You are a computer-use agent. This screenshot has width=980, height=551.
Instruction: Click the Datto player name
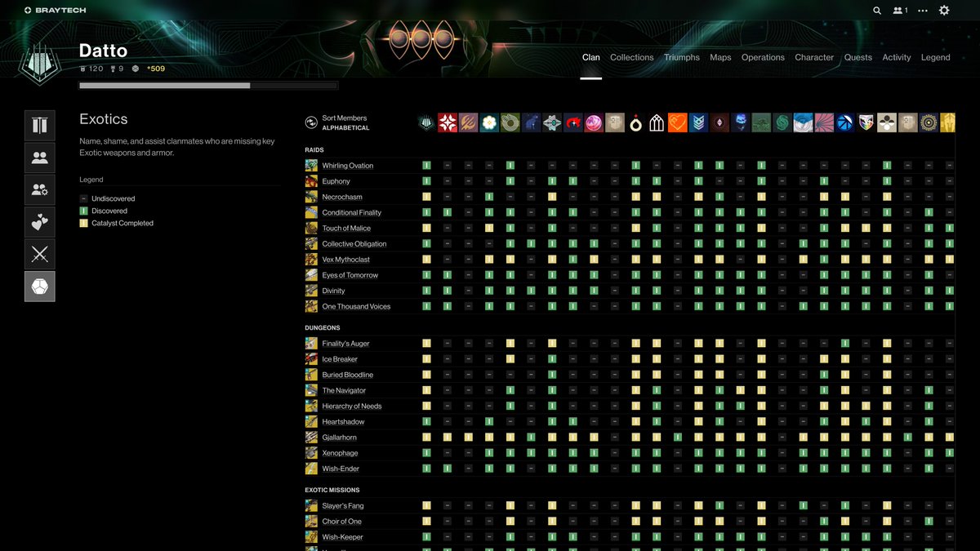pyautogui.click(x=103, y=51)
